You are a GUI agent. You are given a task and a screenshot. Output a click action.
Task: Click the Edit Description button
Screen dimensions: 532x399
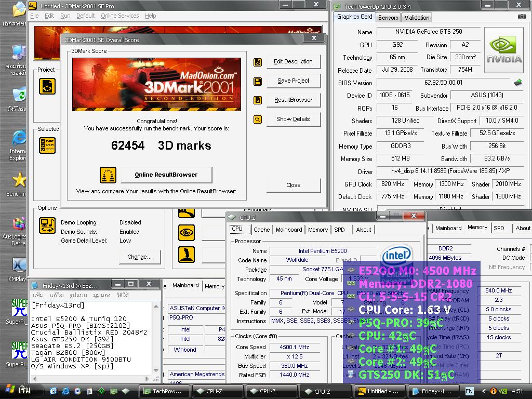tap(294, 62)
